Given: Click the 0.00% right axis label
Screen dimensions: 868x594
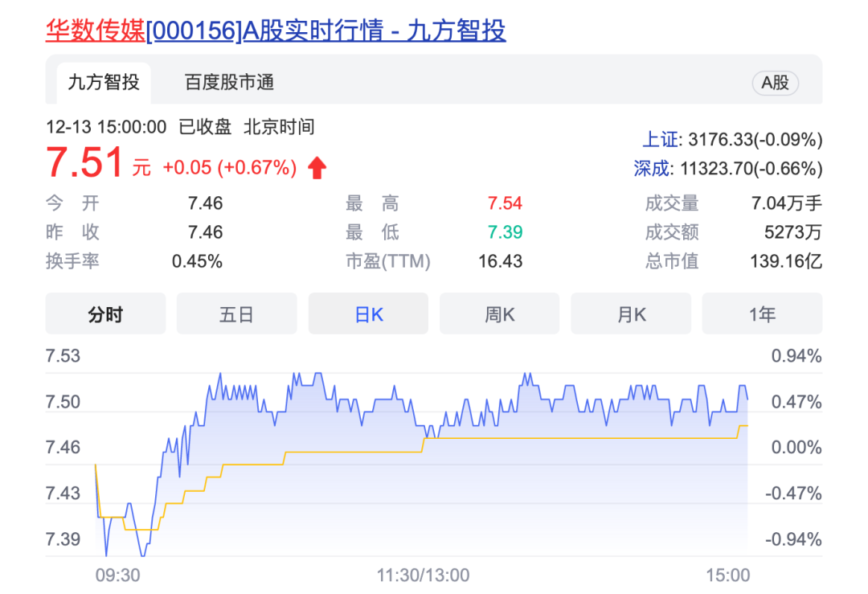Looking at the screenshot, I should 796,447.
